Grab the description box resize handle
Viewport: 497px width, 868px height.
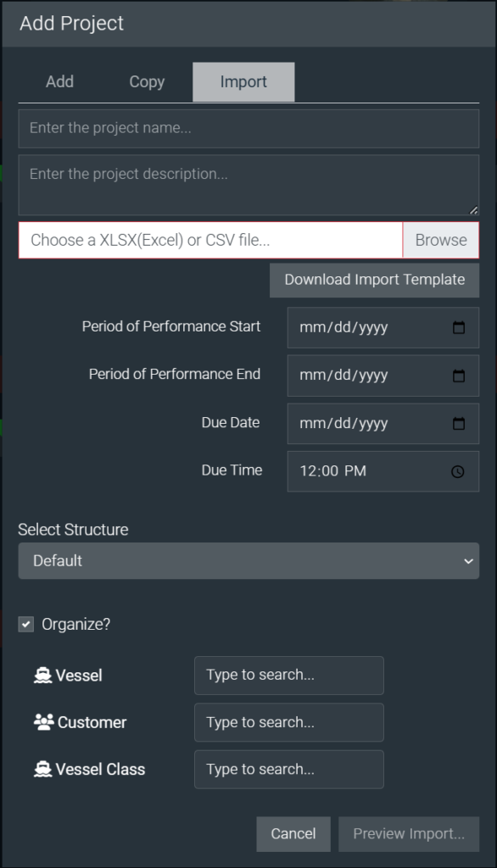coord(473,210)
